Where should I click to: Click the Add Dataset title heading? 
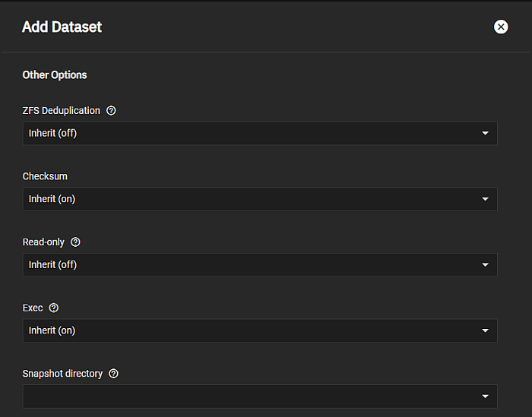click(x=62, y=27)
